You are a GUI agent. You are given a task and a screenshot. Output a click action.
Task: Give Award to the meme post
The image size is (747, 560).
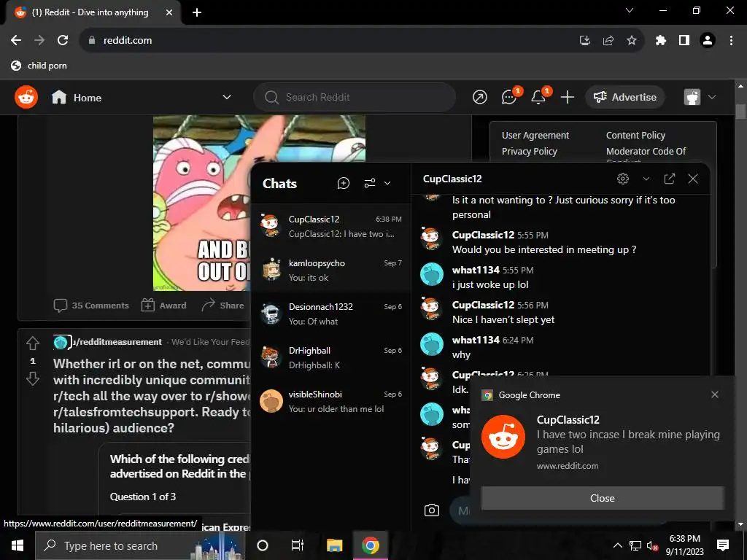164,306
